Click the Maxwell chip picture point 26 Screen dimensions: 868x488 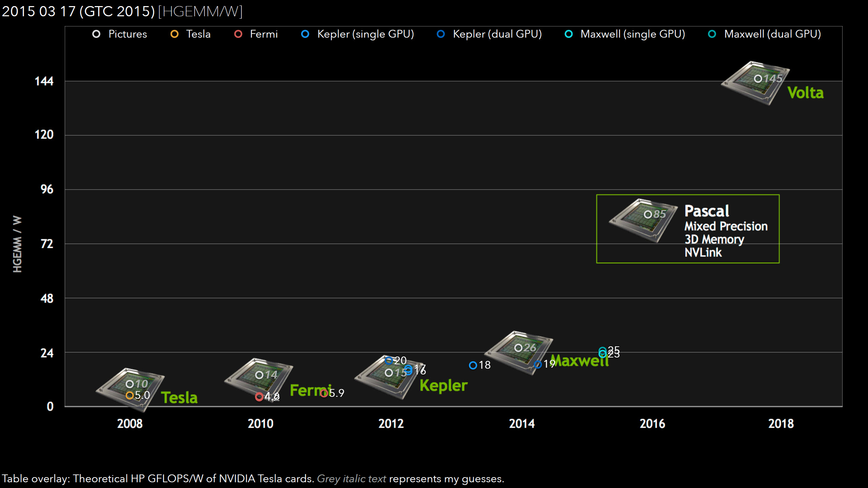518,348
